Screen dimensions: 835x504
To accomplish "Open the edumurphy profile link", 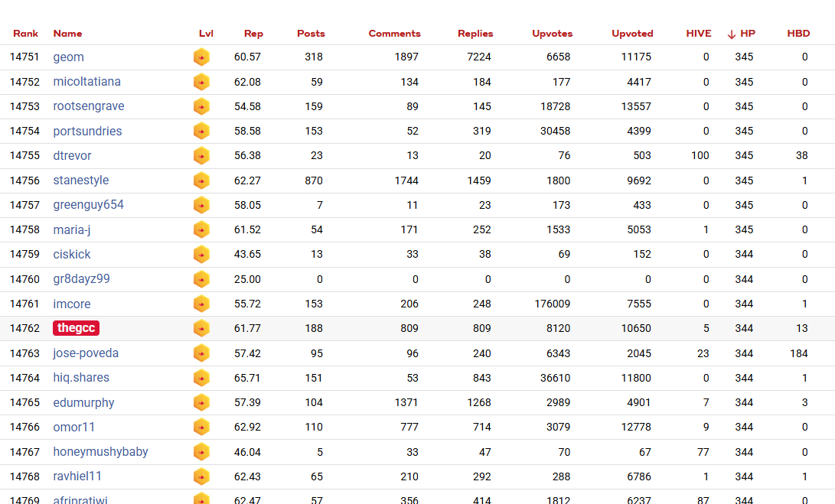I will coord(83,402).
